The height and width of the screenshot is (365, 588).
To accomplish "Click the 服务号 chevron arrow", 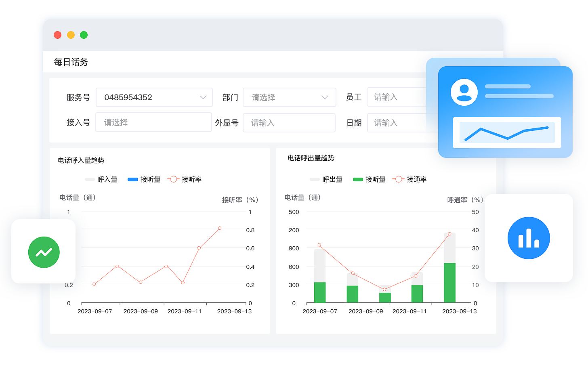I will tap(203, 97).
